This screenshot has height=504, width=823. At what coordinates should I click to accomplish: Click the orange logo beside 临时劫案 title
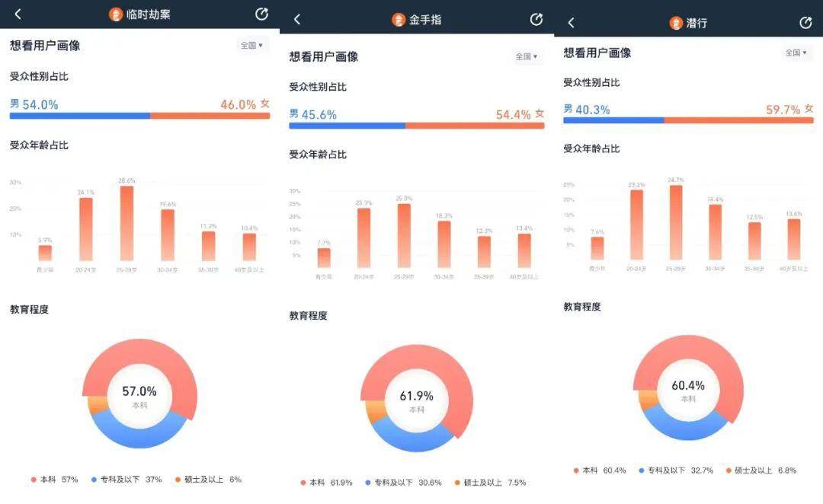(116, 14)
